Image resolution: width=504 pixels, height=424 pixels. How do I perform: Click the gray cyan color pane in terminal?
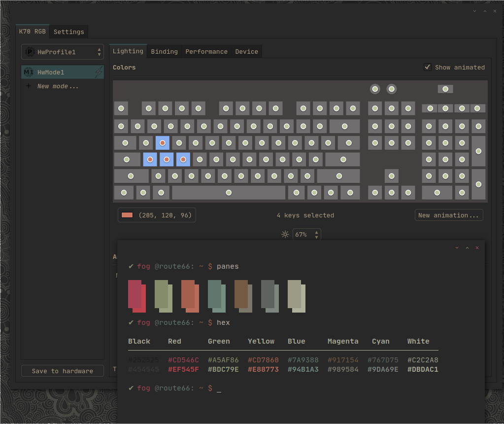[x=269, y=296]
